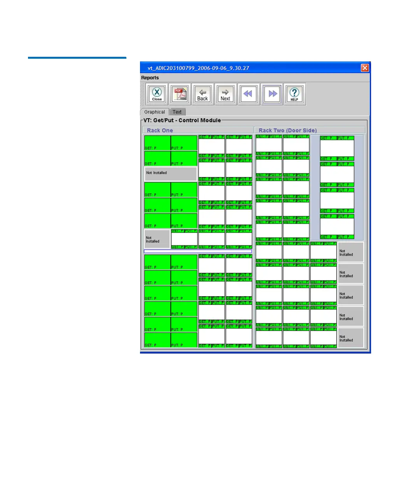Screen dimensions: 420x504
Task: Switch to the Text tab
Action: point(177,112)
